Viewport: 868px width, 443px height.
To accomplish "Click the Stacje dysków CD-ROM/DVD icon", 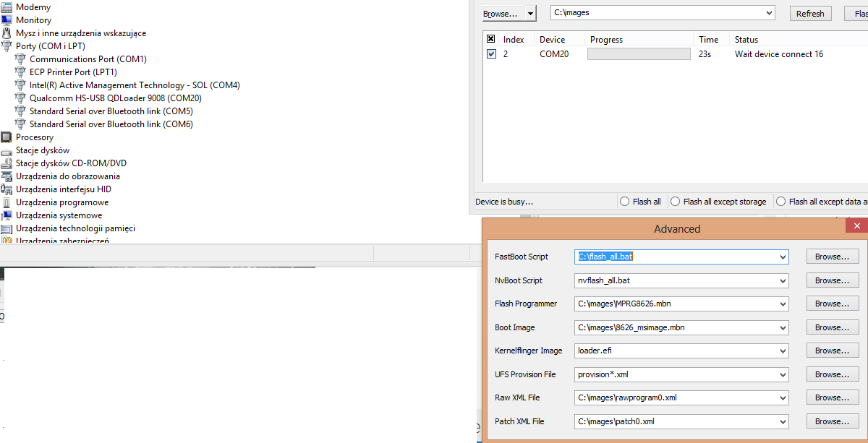I will pyautogui.click(x=7, y=163).
